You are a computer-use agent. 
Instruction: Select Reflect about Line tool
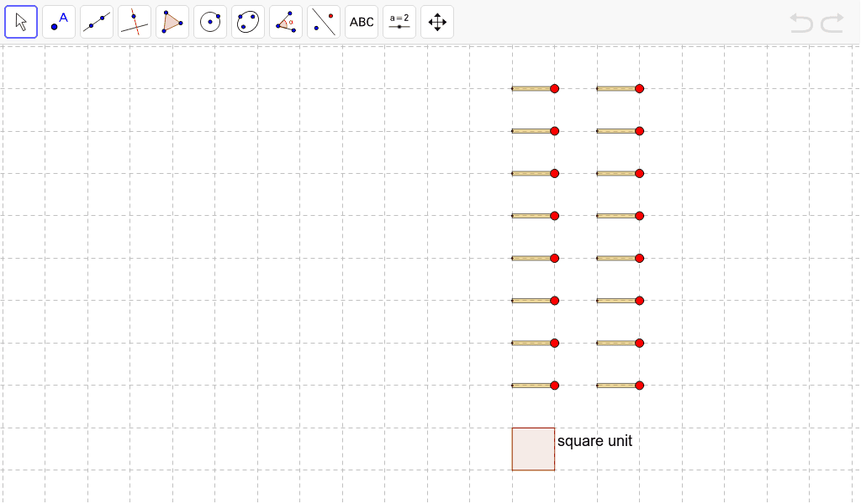pyautogui.click(x=324, y=22)
